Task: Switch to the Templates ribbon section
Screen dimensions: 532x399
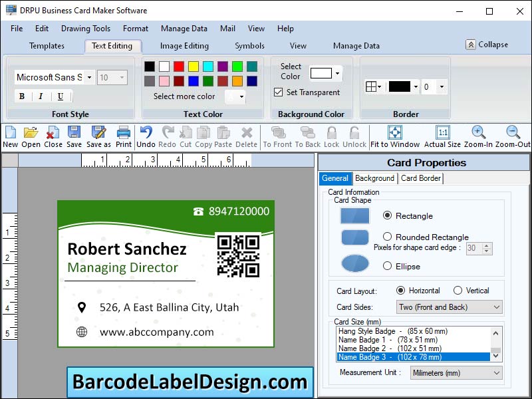Action: pyautogui.click(x=47, y=46)
